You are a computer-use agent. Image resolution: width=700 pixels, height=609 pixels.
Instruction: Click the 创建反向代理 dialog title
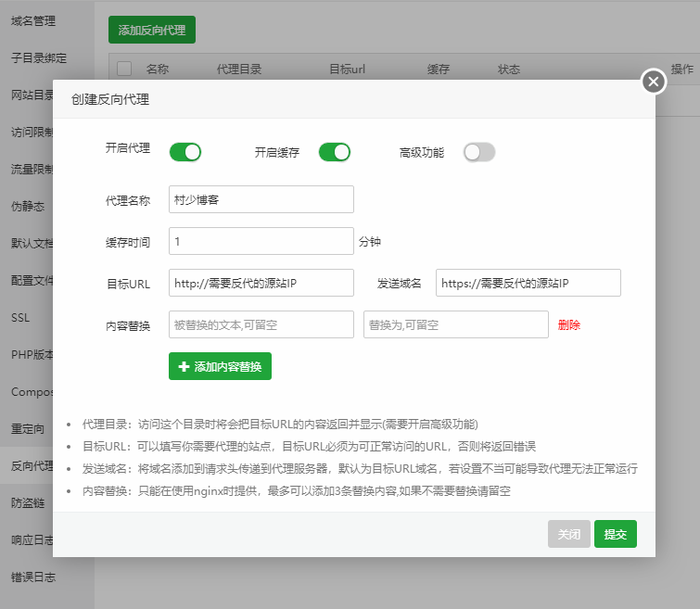[x=110, y=99]
